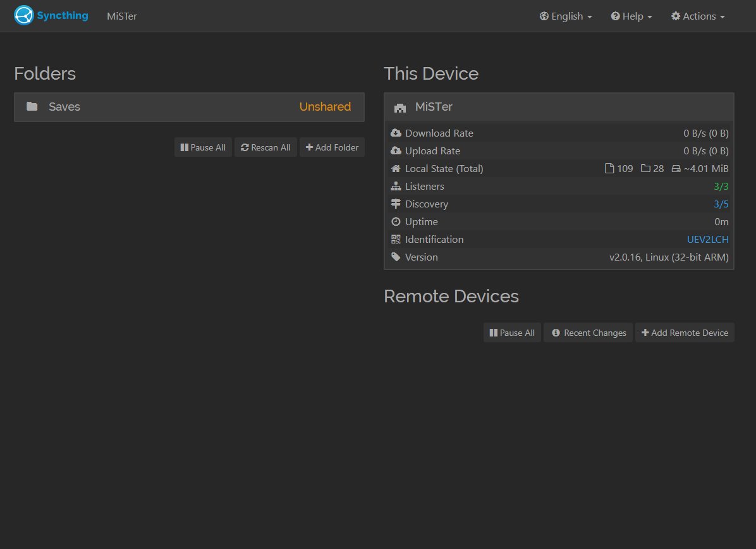The height and width of the screenshot is (549, 756).
Task: Click the ~4.01 MiB size value
Action: click(x=706, y=168)
